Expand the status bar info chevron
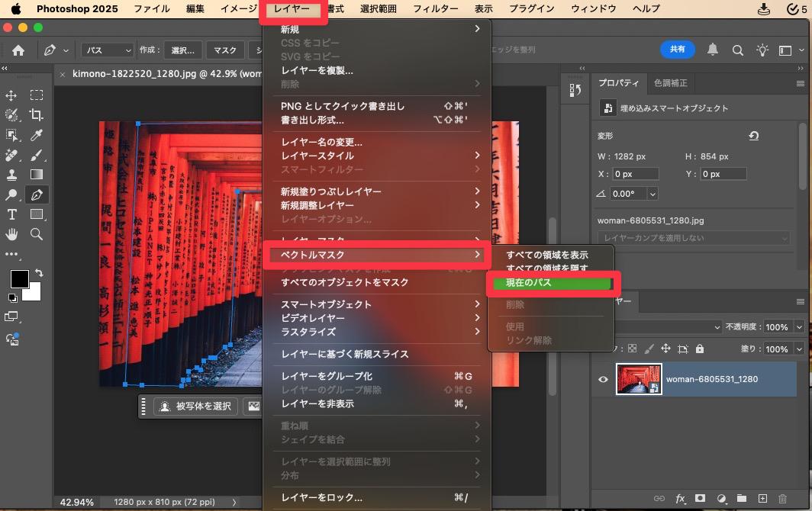Viewport: 812px width, 511px height. [x=234, y=502]
